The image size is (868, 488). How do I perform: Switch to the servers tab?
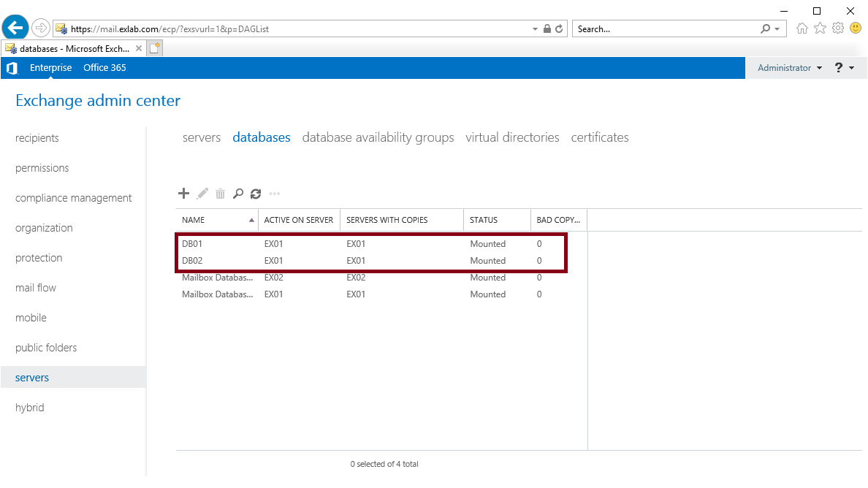tap(202, 137)
